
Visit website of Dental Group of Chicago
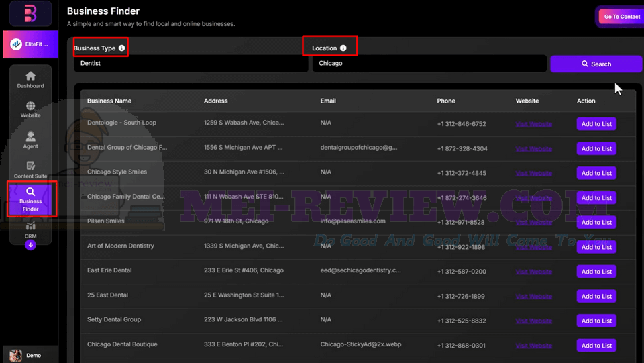pos(533,149)
